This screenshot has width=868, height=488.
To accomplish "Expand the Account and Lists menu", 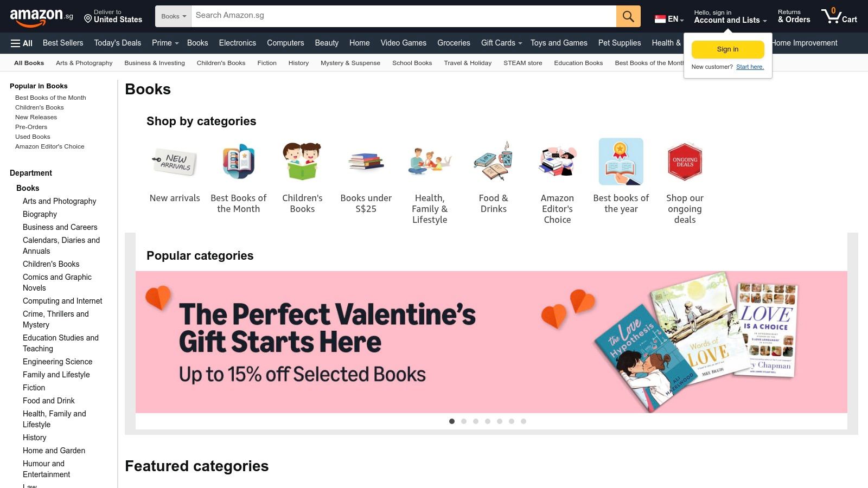I will coord(728,20).
